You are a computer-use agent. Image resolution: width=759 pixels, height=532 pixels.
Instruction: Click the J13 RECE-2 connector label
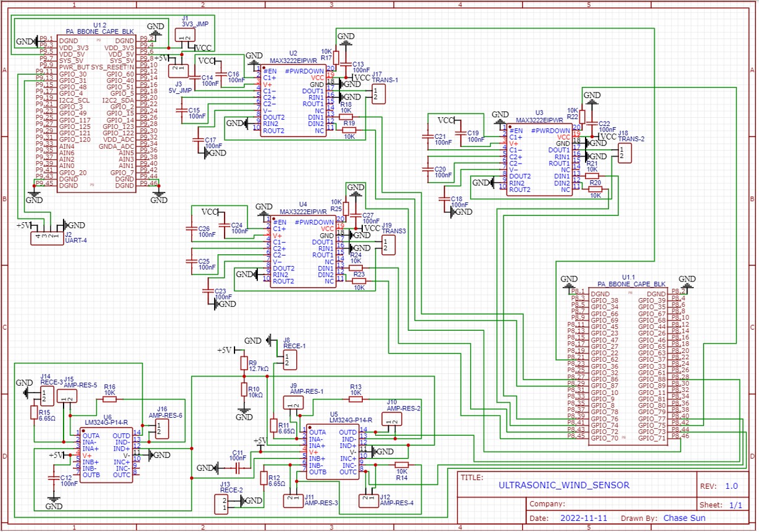(x=231, y=487)
